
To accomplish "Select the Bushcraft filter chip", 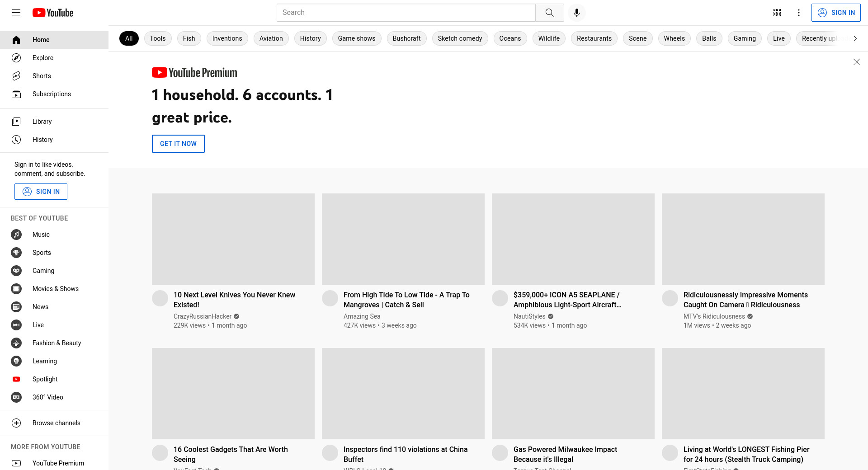I will coord(407,38).
